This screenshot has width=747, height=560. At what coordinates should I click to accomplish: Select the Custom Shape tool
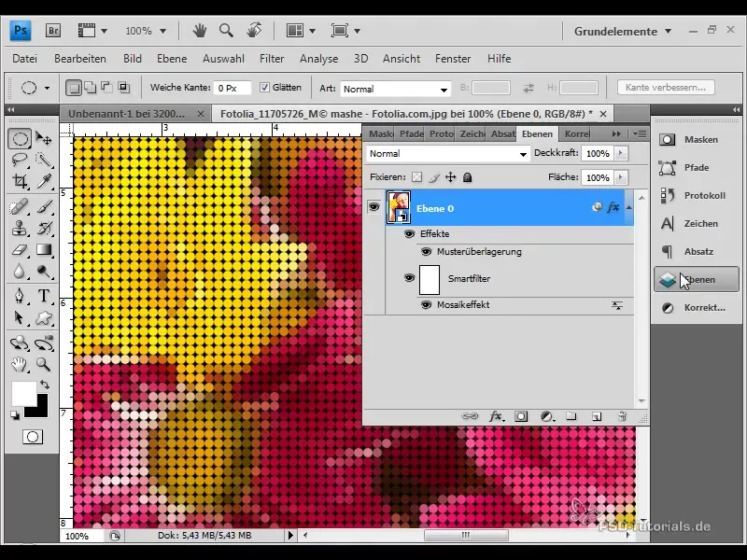coord(44,317)
